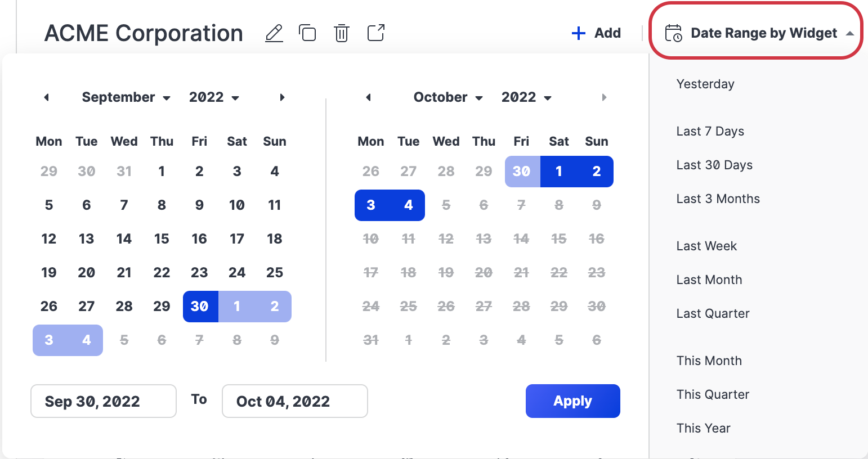Select September 15 in the calendar

(162, 238)
